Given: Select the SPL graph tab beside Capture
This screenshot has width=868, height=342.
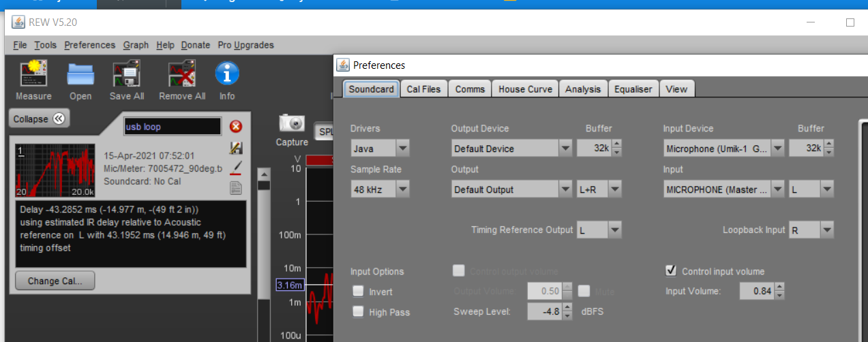Looking at the screenshot, I should 323,131.
